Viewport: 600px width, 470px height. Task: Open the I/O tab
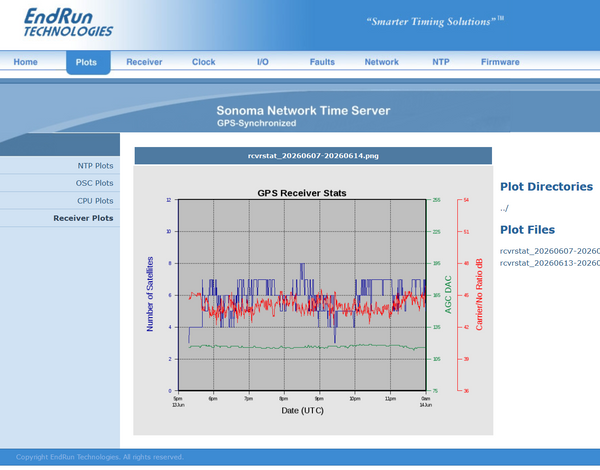coord(262,62)
